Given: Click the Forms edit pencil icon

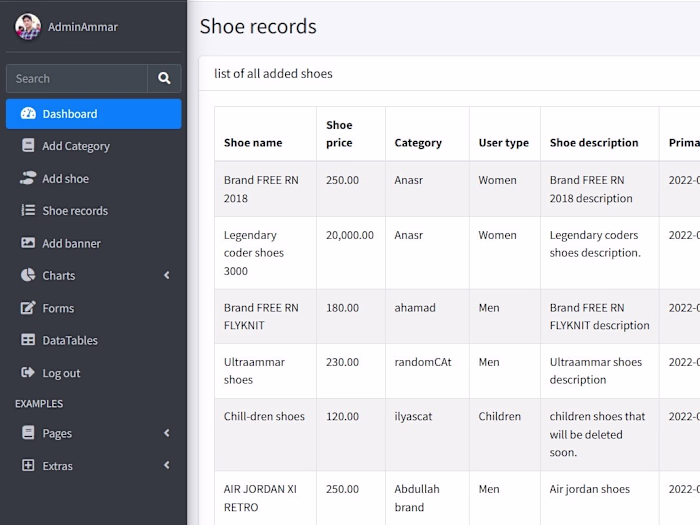Looking at the screenshot, I should click(28, 308).
